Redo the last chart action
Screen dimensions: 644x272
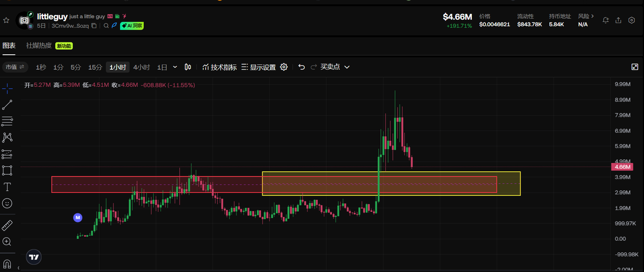pyautogui.click(x=314, y=67)
